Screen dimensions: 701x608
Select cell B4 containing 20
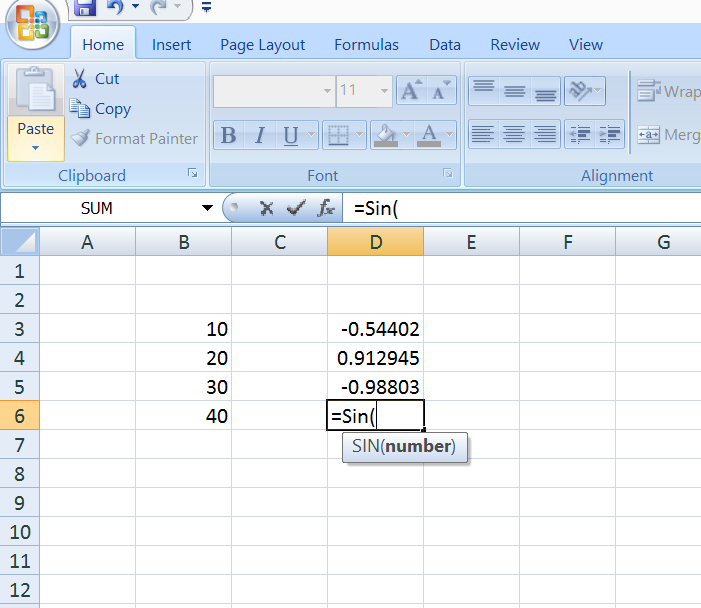pos(184,358)
